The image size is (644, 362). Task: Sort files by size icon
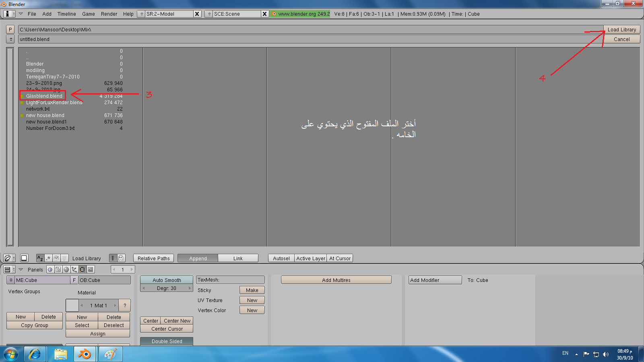click(64, 258)
